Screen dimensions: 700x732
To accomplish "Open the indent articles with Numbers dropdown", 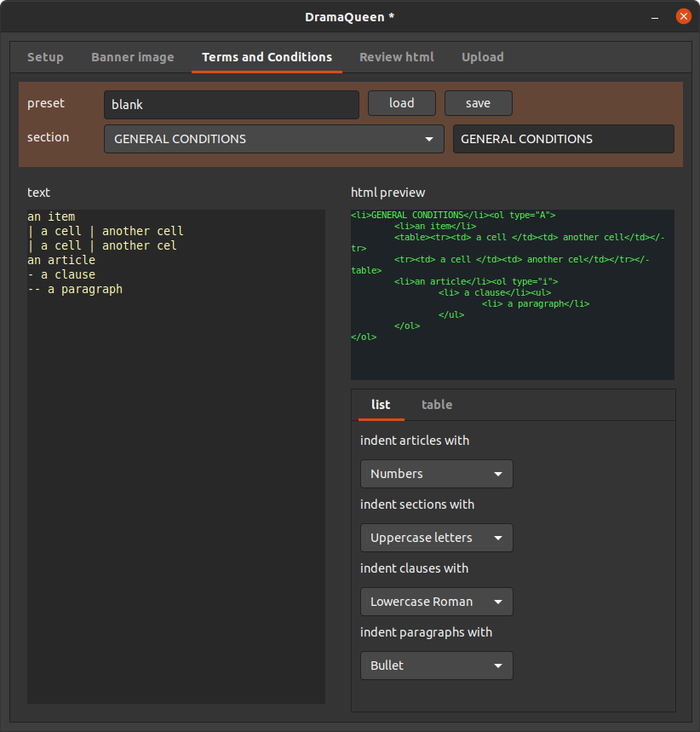I will (x=437, y=474).
